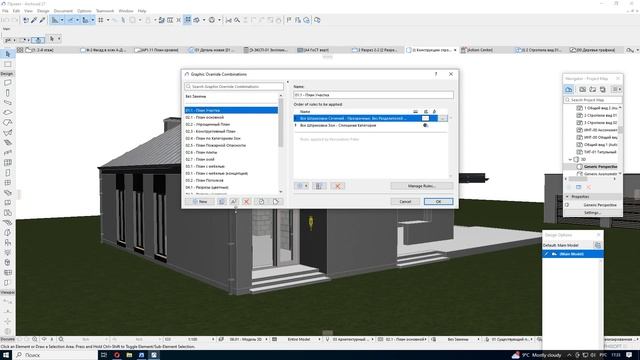Select the Arrow tool in the toolbox

7,54
